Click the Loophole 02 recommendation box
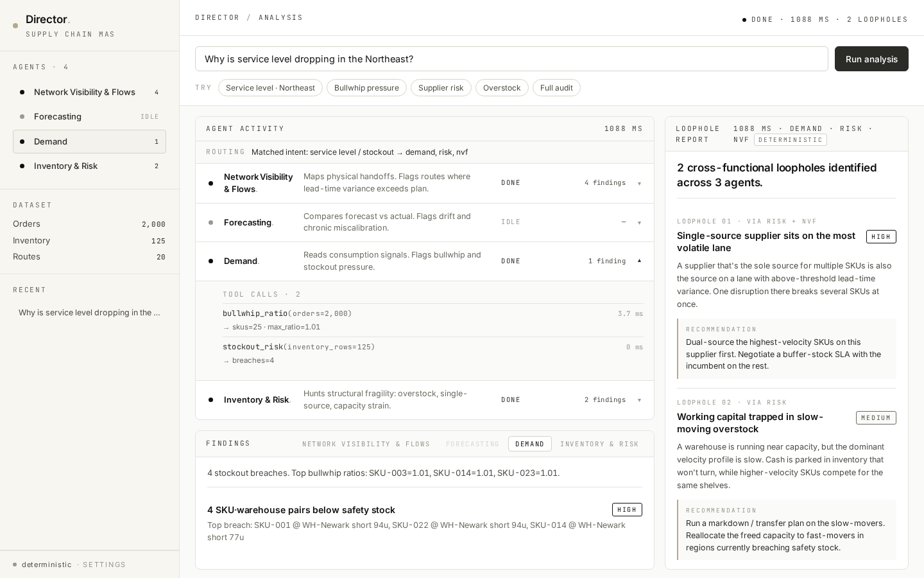Viewport: 924px width, 578px height. point(787,530)
